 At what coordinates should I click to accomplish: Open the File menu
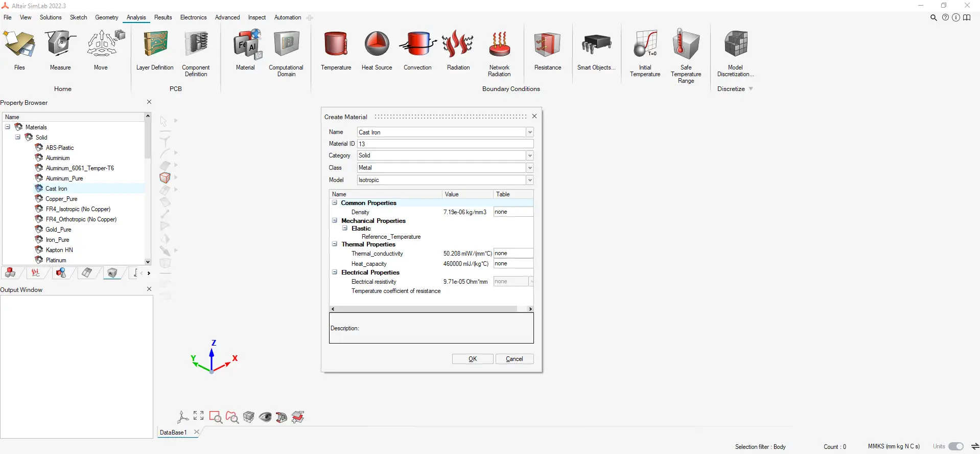(8, 17)
